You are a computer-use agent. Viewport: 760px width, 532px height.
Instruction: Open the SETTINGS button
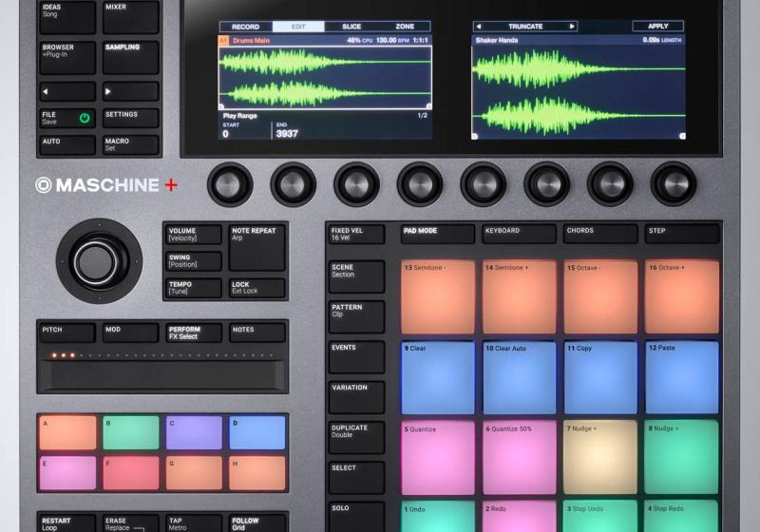coord(131,118)
